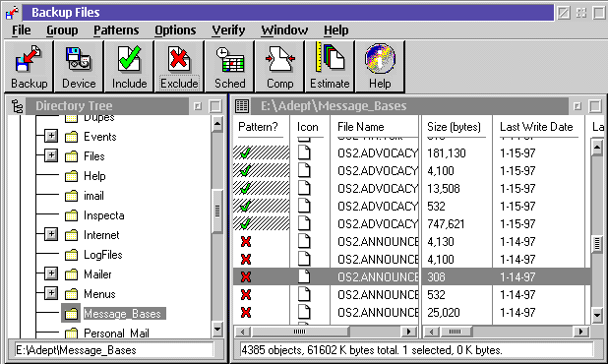
Task: Click red X pattern mark for 4,130 byte file
Action: point(246,241)
